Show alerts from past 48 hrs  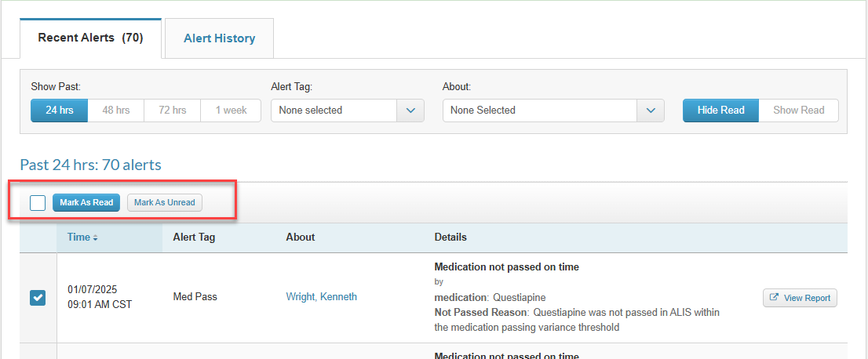click(115, 110)
